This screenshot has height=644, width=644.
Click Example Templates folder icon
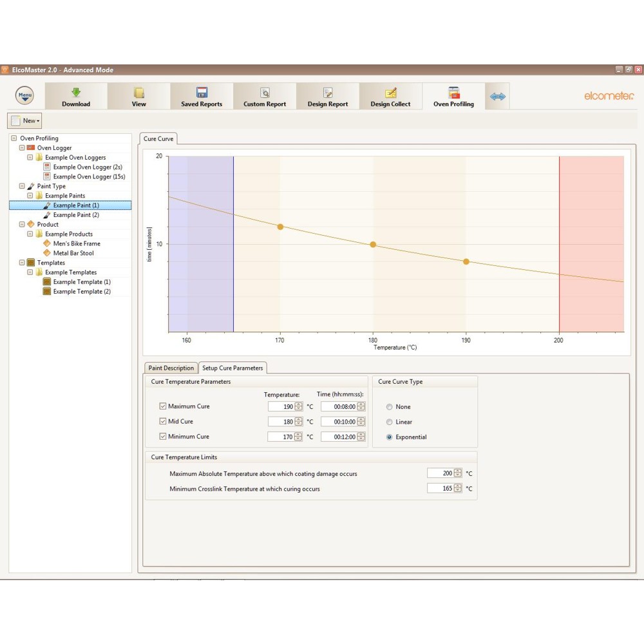[39, 272]
